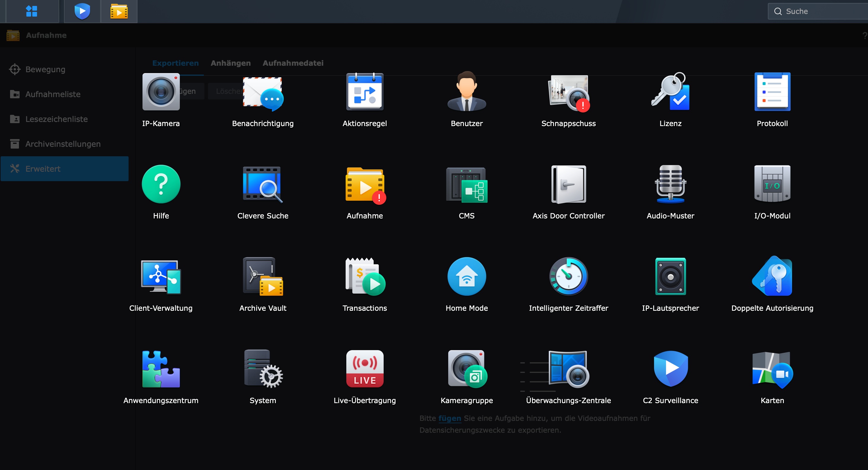Viewport: 868px width, 470px height.
Task: Open Aktionsregel application icon
Action: 365,92
